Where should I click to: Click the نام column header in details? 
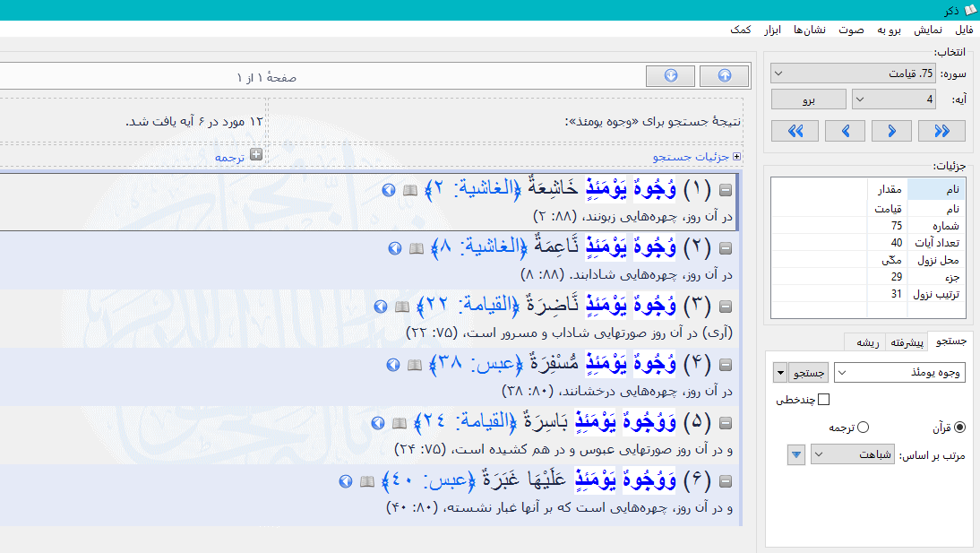pyautogui.click(x=936, y=189)
